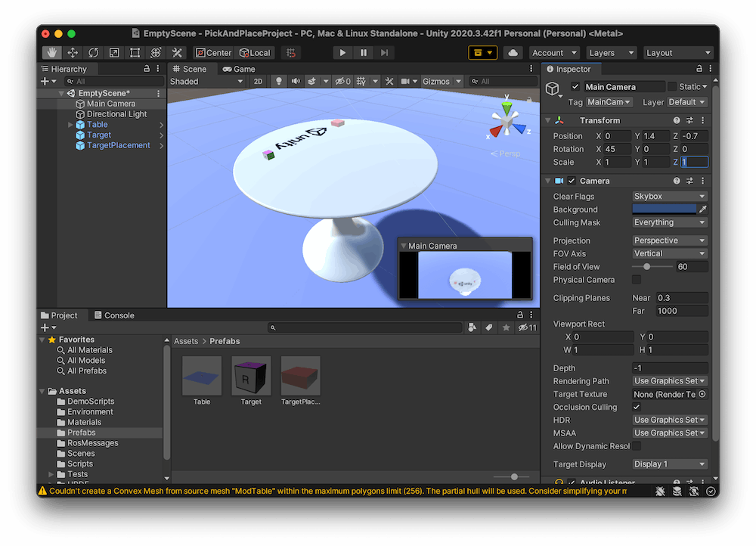Enable Allow Dynamic Resolution checkbox

click(x=637, y=446)
